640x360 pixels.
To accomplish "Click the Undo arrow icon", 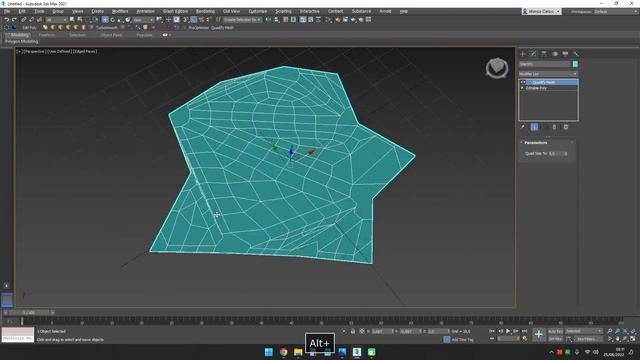I will [7, 20].
